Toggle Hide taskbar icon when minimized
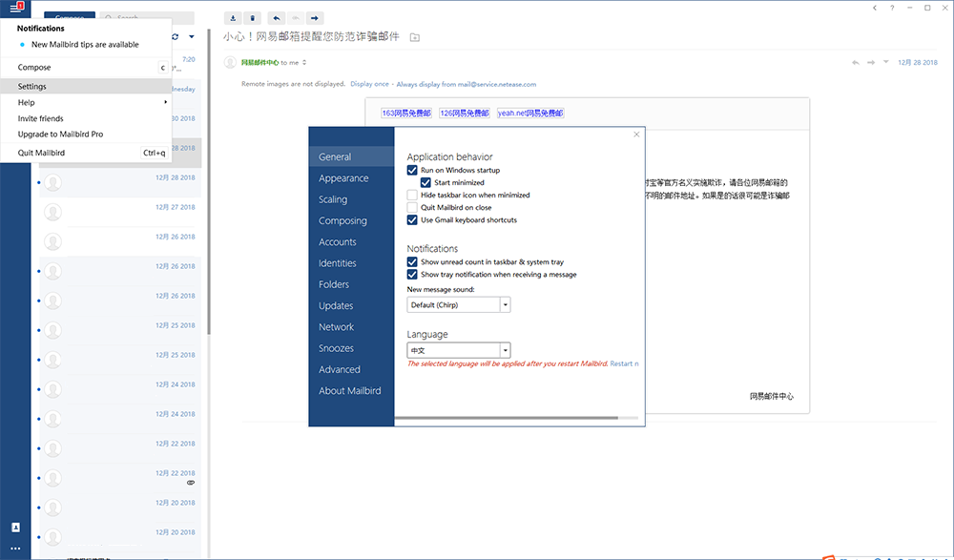Screen dimensions: 954x560 (x=412, y=196)
